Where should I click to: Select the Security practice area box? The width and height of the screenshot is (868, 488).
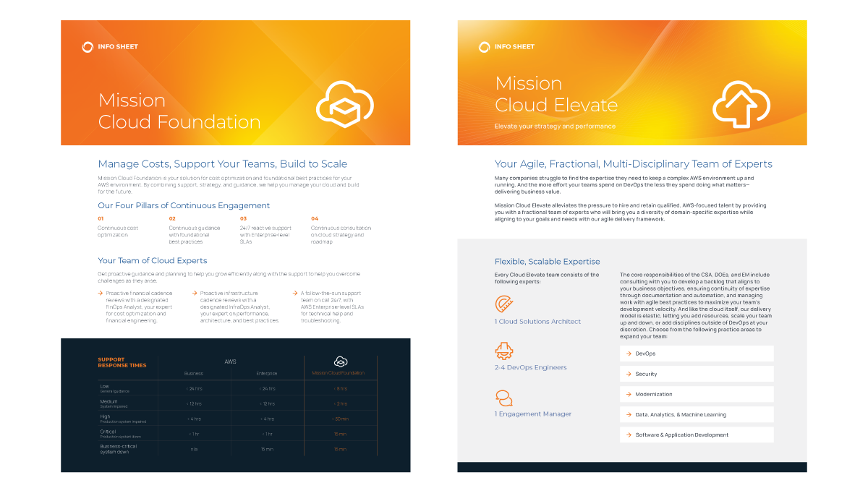pos(697,374)
